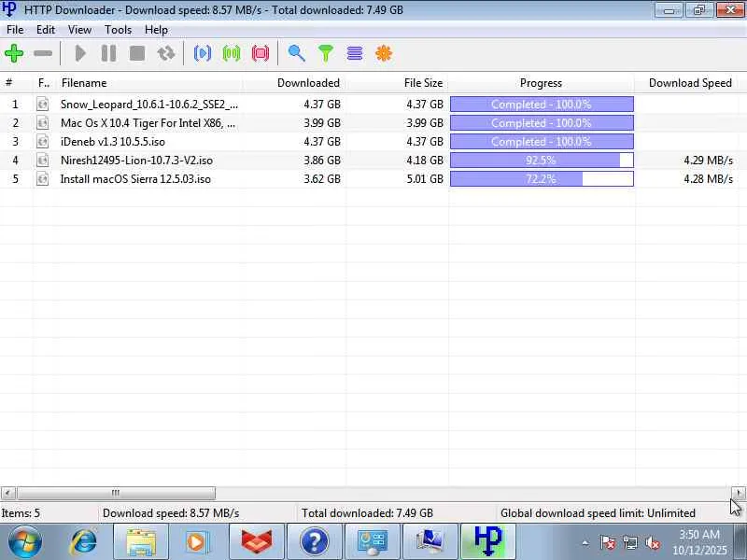The width and height of the screenshot is (747, 560).
Task: Click the F.. file type column header
Action: (44, 83)
